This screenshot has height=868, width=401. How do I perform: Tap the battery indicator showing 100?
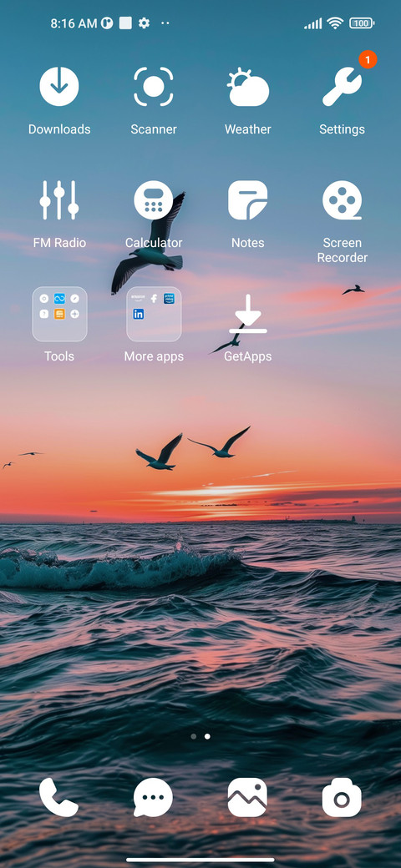pos(362,23)
